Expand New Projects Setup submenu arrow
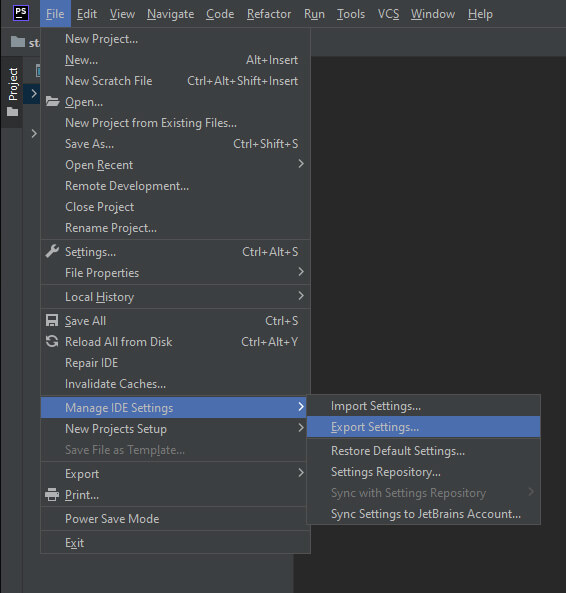The width and height of the screenshot is (566, 593). 301,428
